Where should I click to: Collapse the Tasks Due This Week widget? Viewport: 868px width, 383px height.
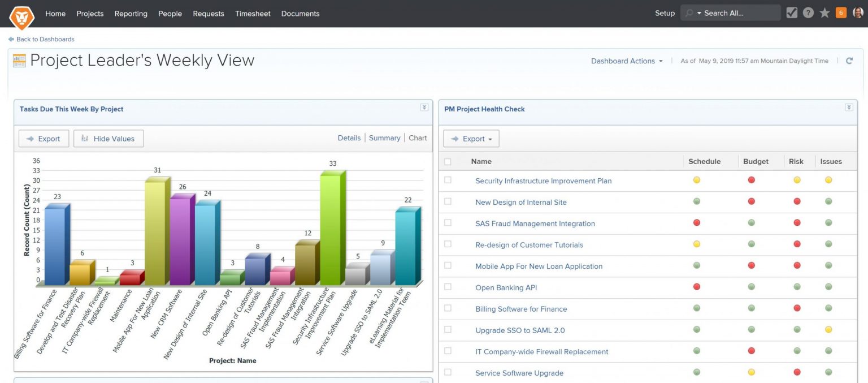pos(424,107)
